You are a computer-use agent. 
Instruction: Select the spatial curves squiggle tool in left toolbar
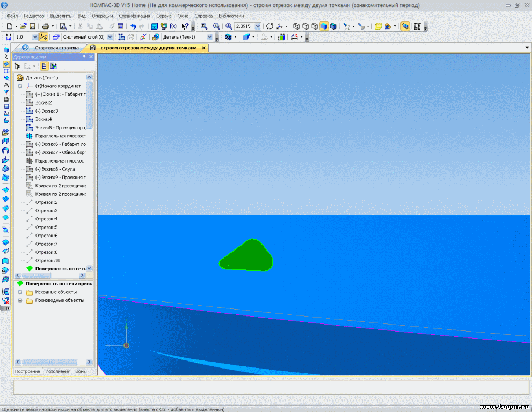(x=6, y=57)
